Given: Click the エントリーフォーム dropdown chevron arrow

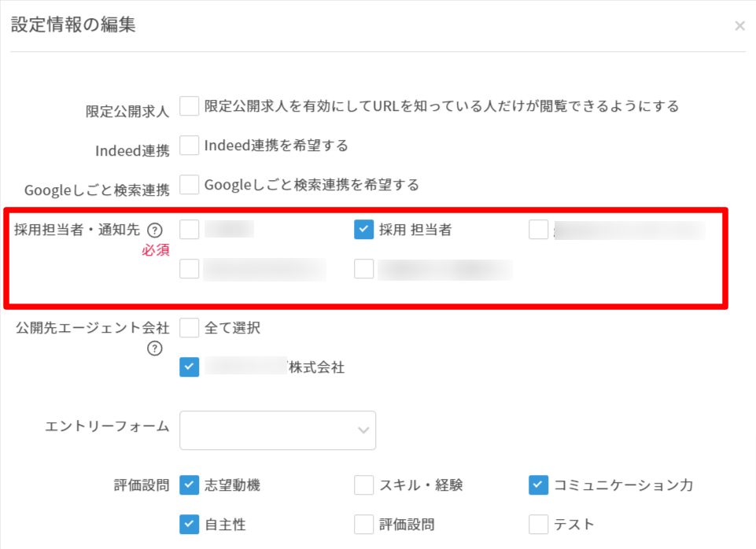Looking at the screenshot, I should [363, 430].
